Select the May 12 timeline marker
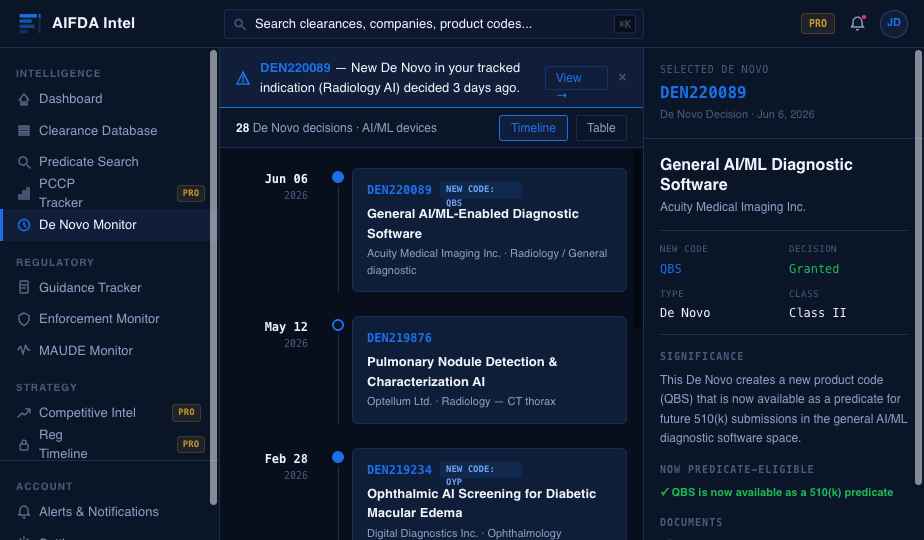The image size is (924, 540). pyautogui.click(x=338, y=325)
